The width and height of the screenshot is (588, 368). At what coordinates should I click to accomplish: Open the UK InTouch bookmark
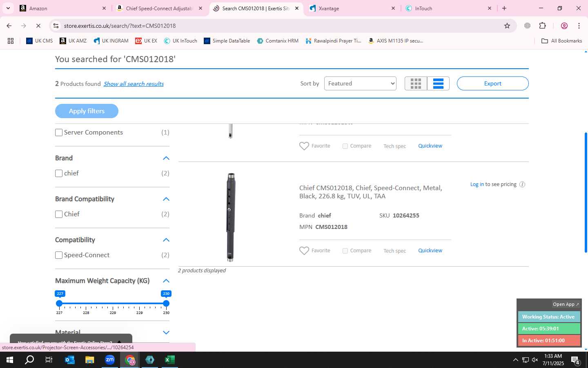(x=180, y=41)
